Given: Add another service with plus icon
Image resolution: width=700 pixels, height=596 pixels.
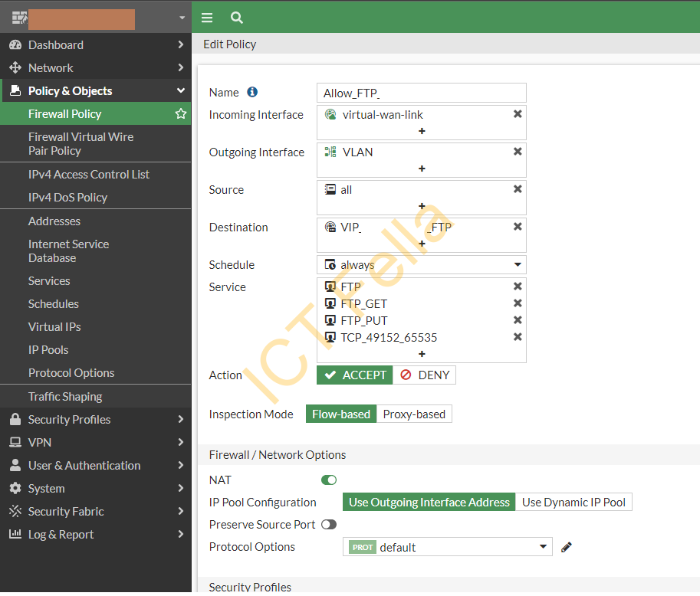Looking at the screenshot, I should coord(422,354).
